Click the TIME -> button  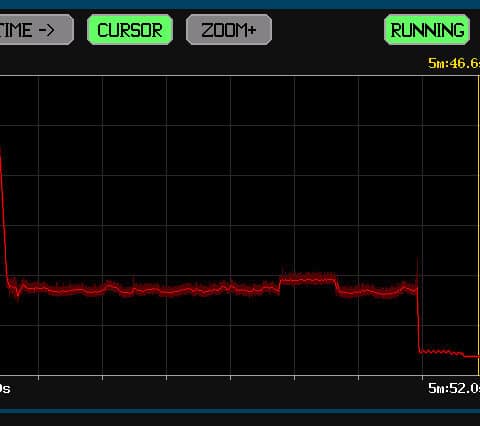36,30
